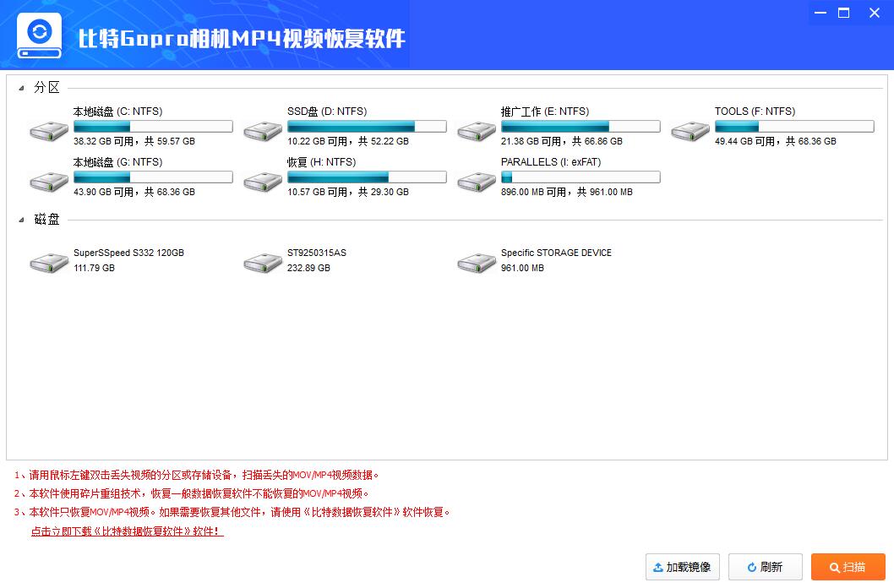Click the H: drive usage bar
894x588 pixels.
click(367, 177)
